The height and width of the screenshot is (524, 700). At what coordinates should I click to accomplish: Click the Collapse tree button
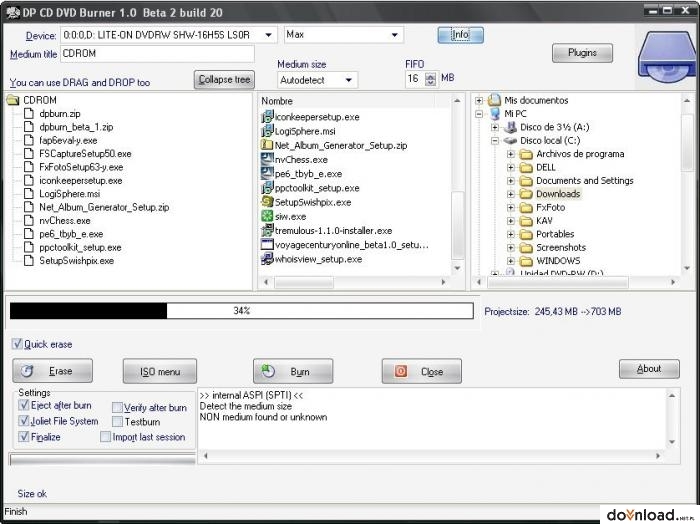coord(224,79)
